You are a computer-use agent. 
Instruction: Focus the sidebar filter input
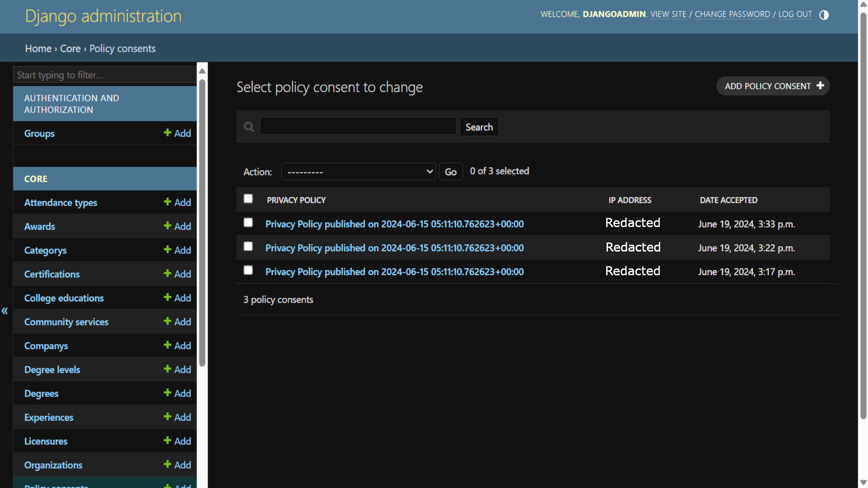click(x=105, y=75)
